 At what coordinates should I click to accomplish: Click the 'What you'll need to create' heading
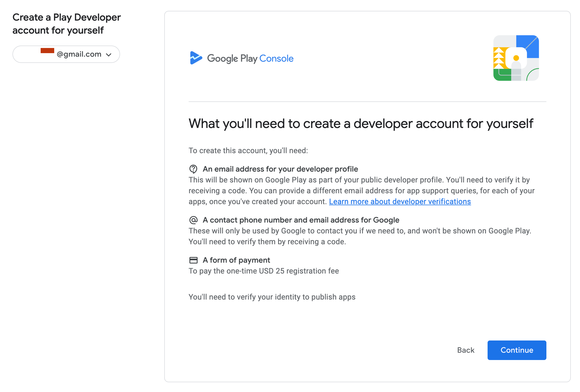[361, 124]
